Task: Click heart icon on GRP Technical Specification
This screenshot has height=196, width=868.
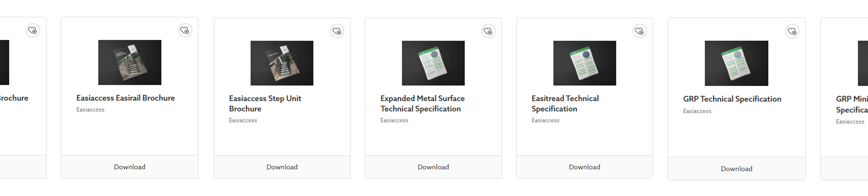Action: tap(792, 32)
